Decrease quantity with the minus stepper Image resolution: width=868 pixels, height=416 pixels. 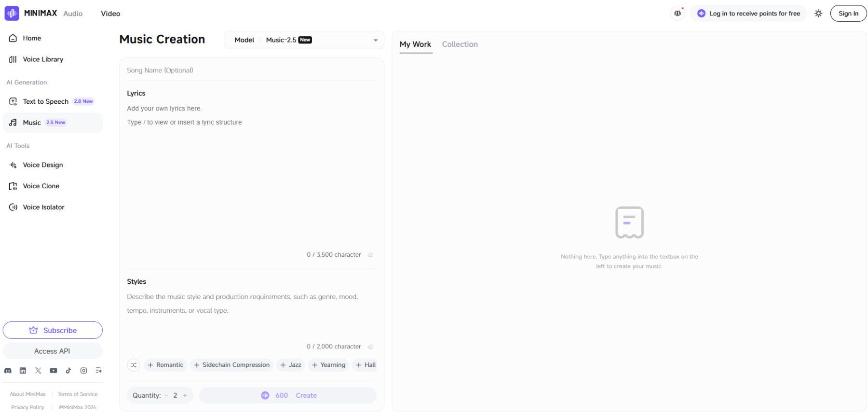coord(167,395)
